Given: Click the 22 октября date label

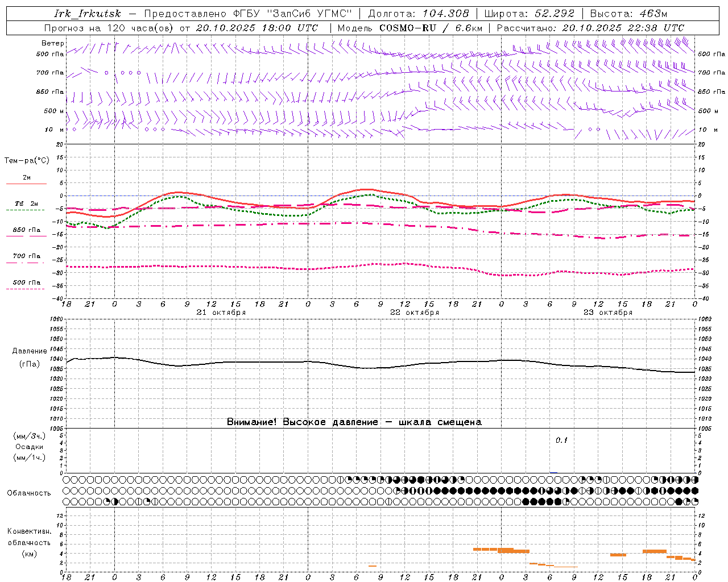Looking at the screenshot, I should tap(415, 312).
